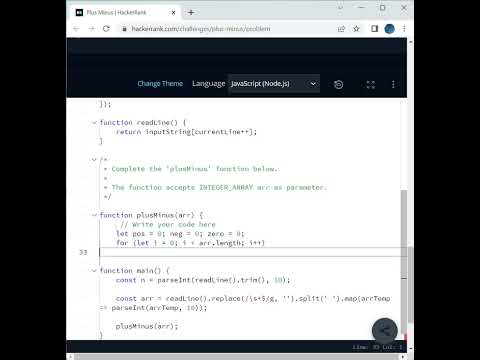Open a new browser tab

point(191,13)
